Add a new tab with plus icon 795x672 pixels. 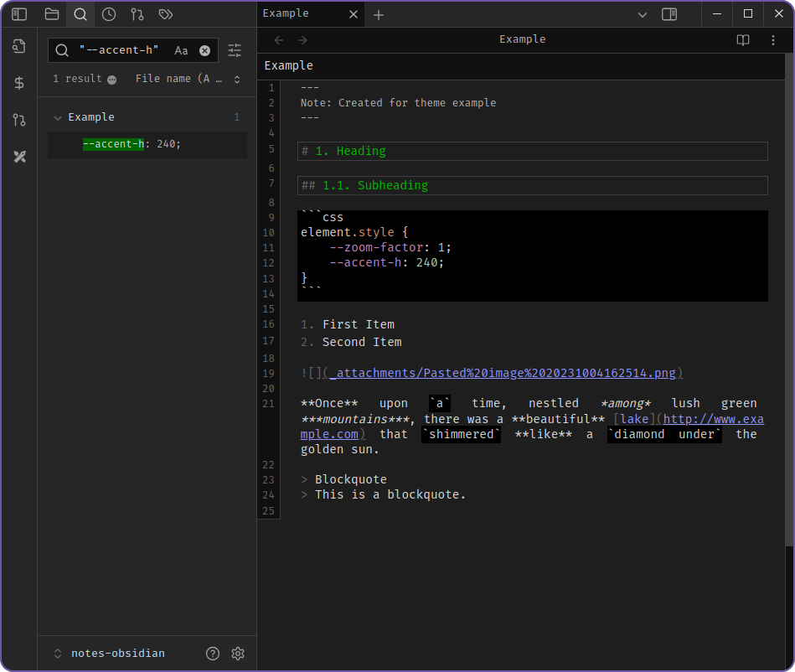pyautogui.click(x=379, y=15)
